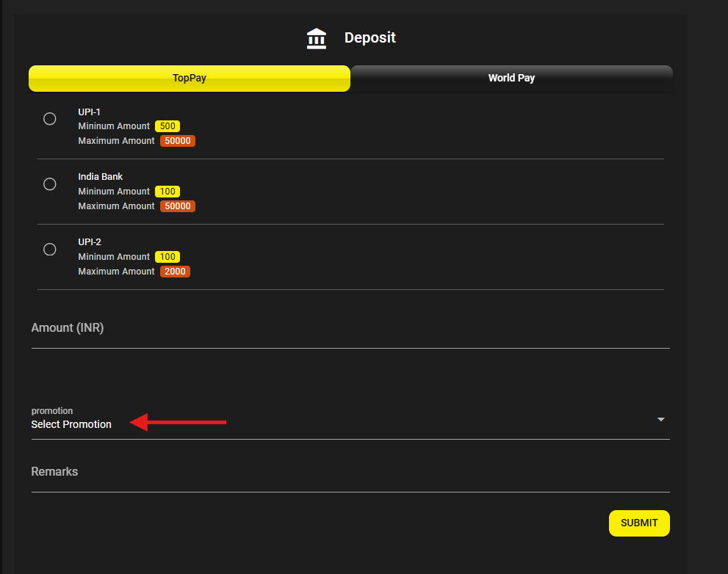Viewport: 728px width, 574px height.
Task: Click the UPI-1 maximum amount 50000 badge
Action: coord(177,141)
